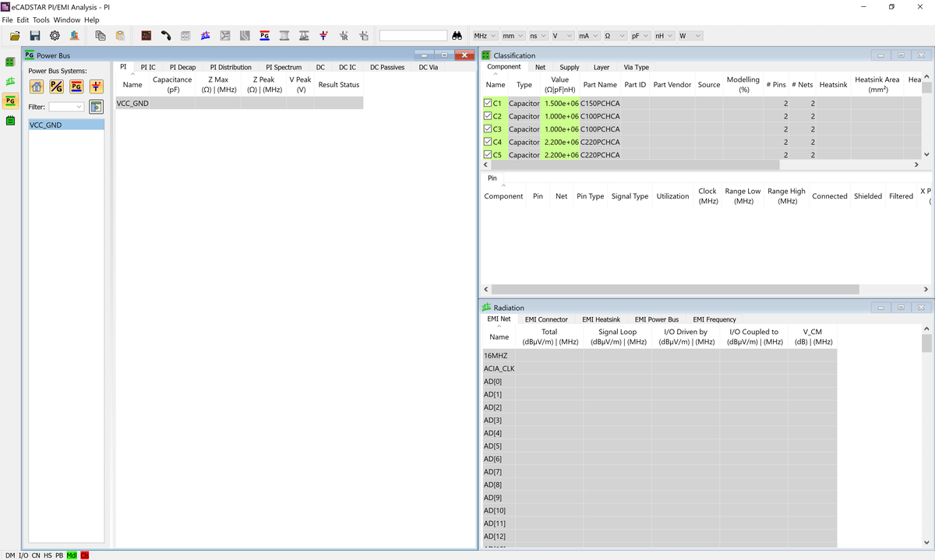Click the blue and red waveform toolbar icon
Viewport: 935px width, 560px height.
click(x=206, y=36)
